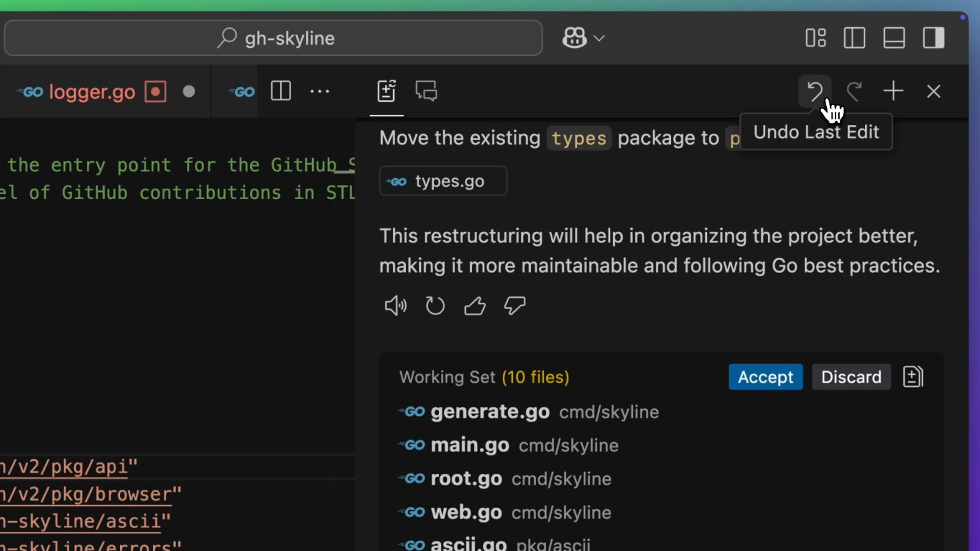Start a new edit session with plus icon
The height and width of the screenshot is (551, 980).
pos(893,91)
